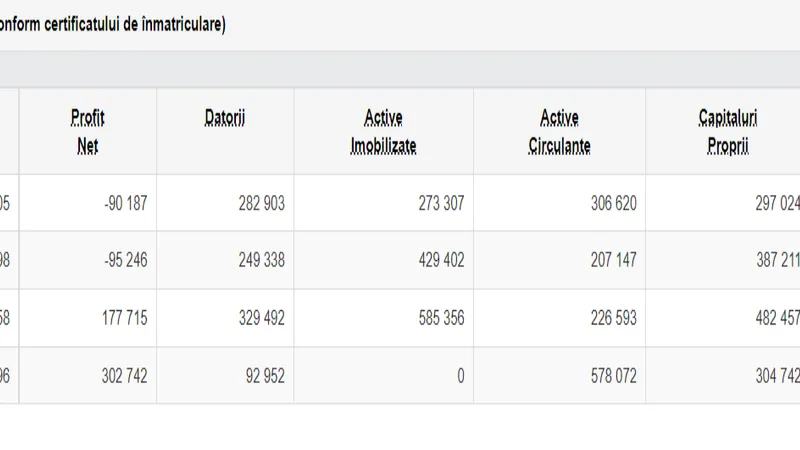Select the 329 492 Datorii value
800x450 pixels.
coord(262,318)
